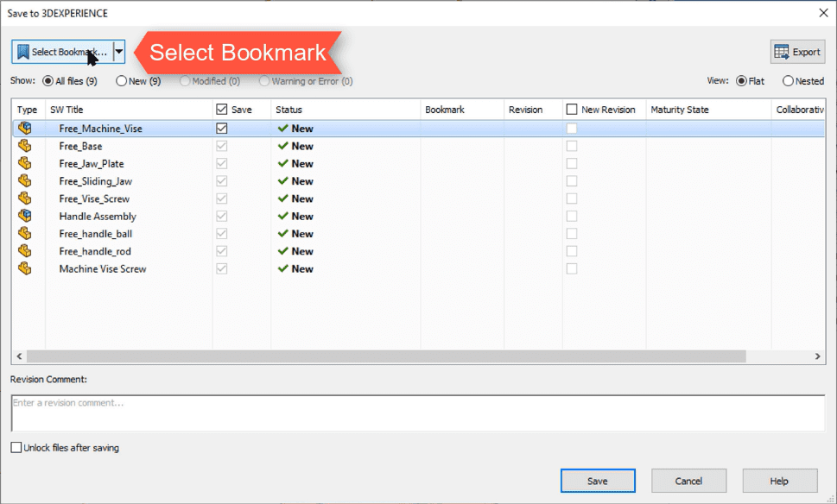Select the Handle Assembly row title
The height and width of the screenshot is (504, 837).
[98, 216]
